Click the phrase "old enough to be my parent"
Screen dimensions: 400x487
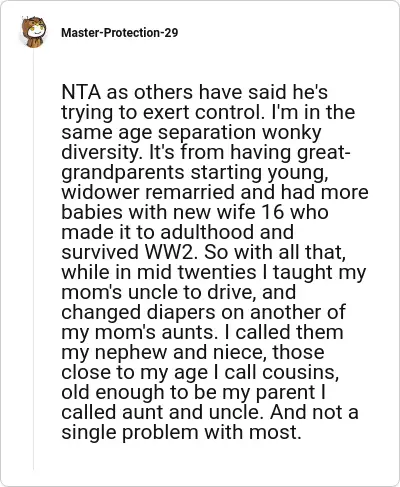[x=188, y=393]
